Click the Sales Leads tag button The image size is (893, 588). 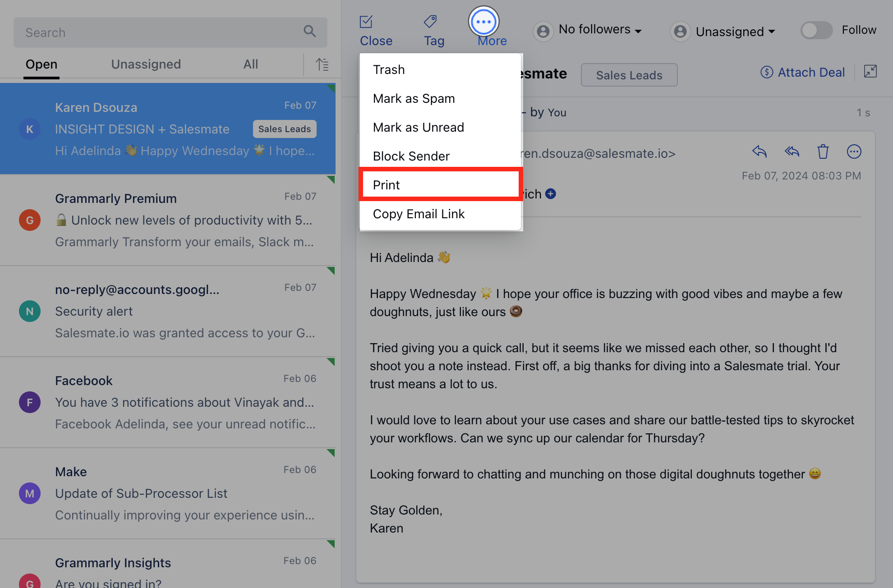point(629,75)
